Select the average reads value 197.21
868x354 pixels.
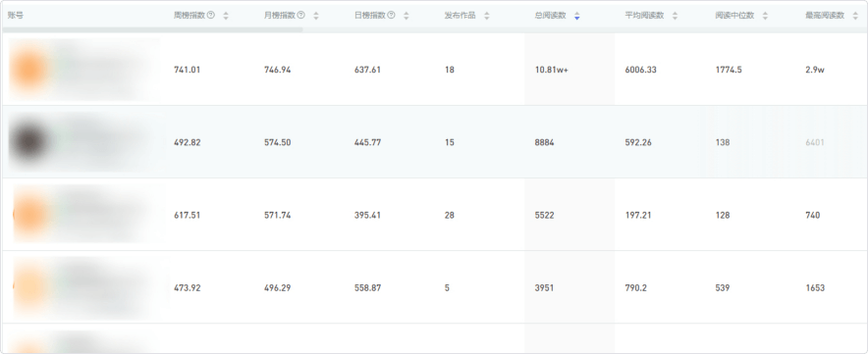pos(638,215)
